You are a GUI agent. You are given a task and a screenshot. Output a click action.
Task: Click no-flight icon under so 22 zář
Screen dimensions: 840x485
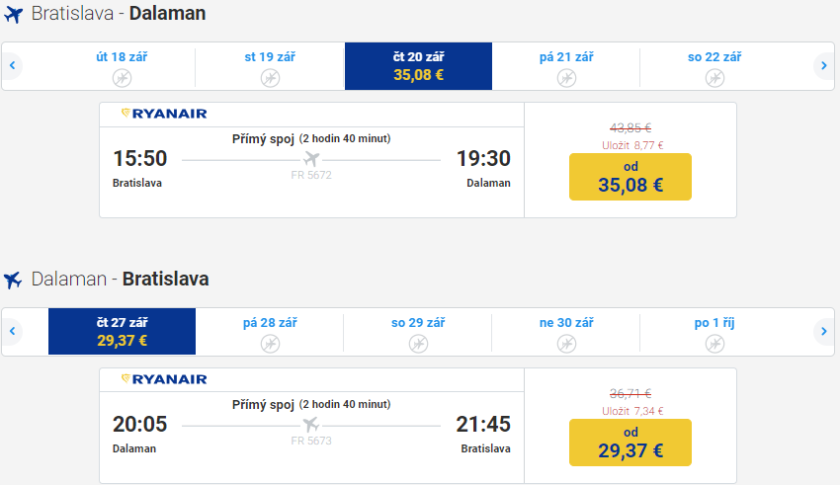pyautogui.click(x=714, y=77)
